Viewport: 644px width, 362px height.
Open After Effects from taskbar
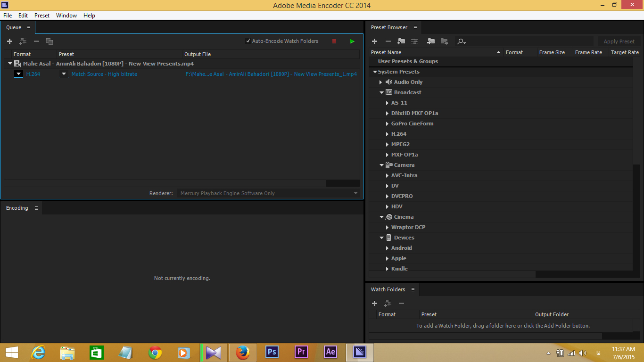(330, 352)
